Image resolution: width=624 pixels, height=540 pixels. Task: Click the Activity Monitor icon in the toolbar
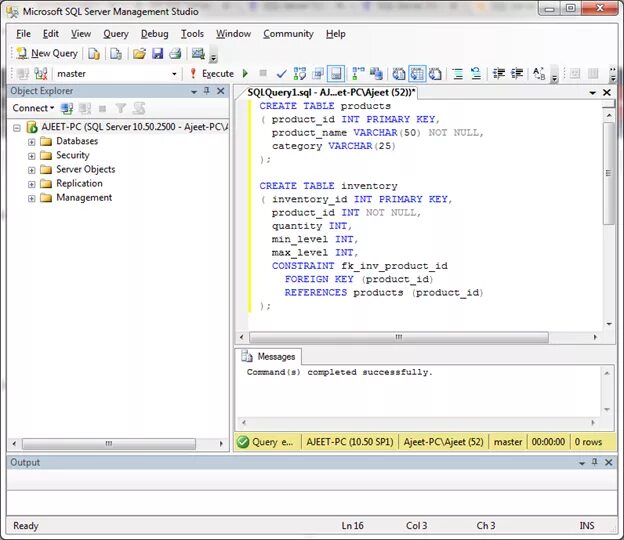click(198, 53)
